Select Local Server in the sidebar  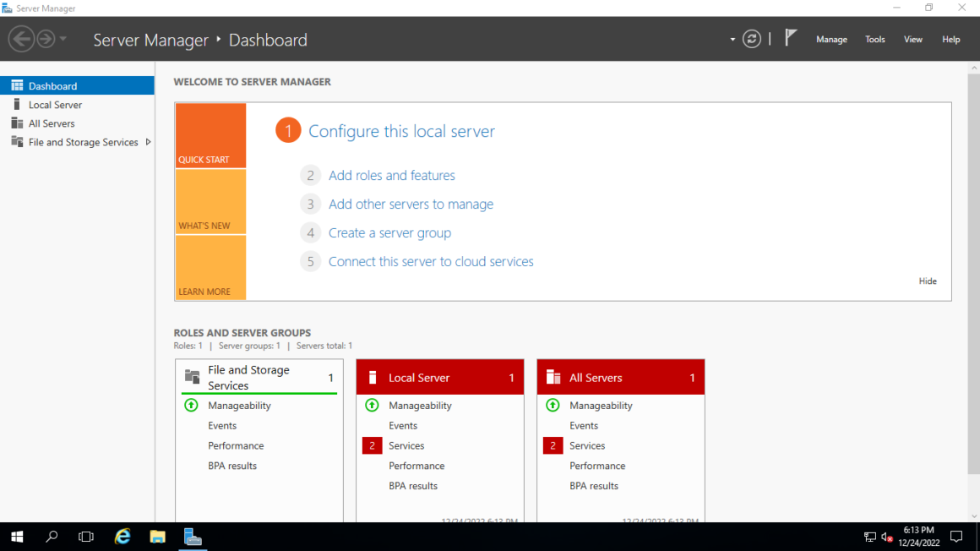(x=56, y=104)
